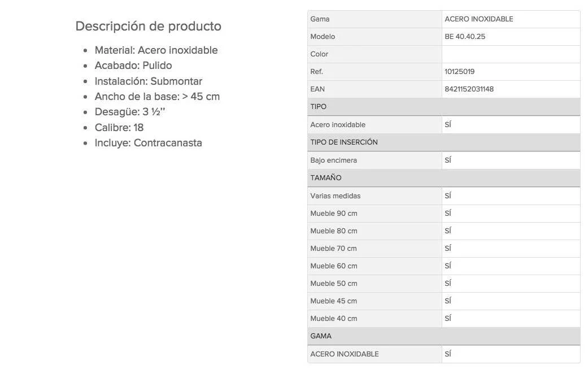The width and height of the screenshot is (588, 391).
Task: Click the 'TIPO DE INSERCIÓN' section header
Action: click(x=443, y=142)
